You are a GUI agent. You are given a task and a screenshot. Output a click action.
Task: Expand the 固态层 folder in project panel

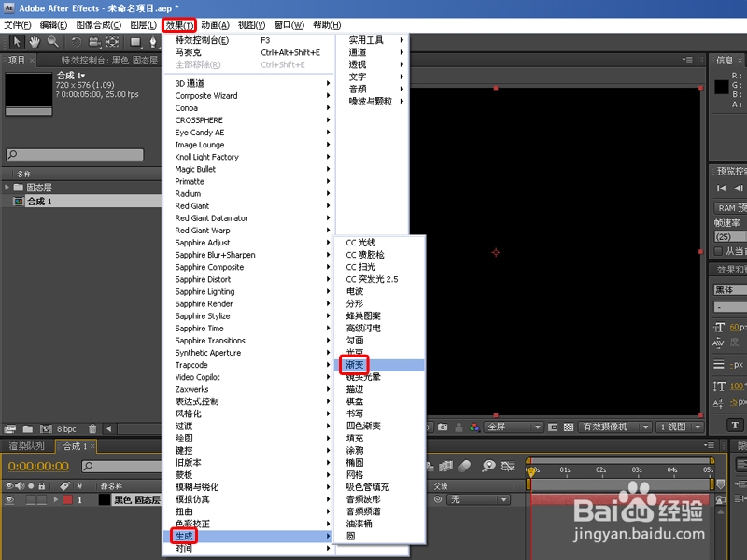[x=7, y=188]
